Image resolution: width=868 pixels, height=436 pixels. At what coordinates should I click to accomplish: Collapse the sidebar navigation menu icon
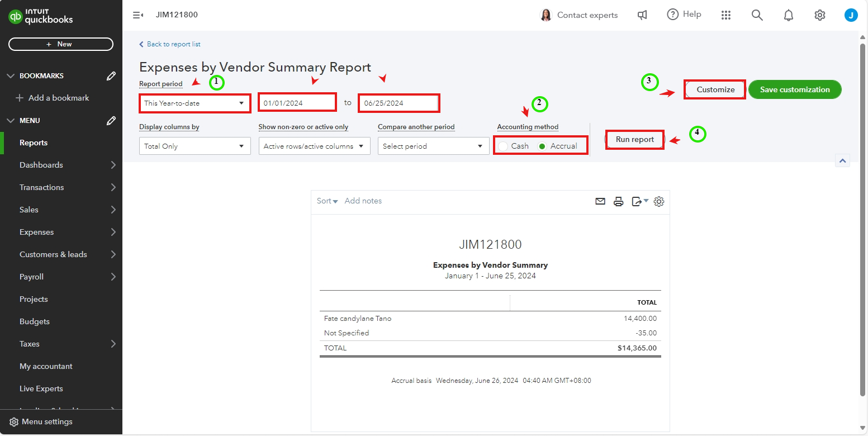(137, 15)
